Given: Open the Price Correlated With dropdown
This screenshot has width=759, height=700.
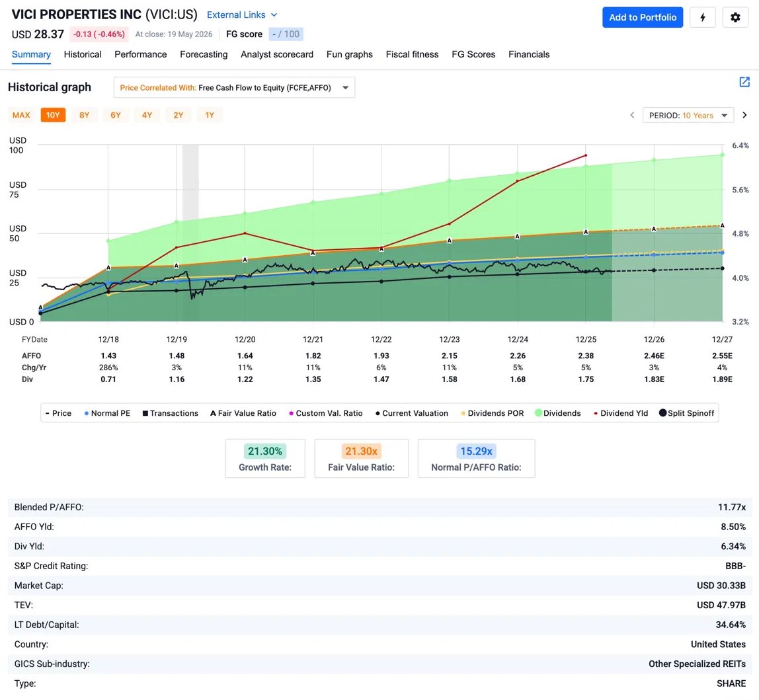Looking at the screenshot, I should click(234, 88).
